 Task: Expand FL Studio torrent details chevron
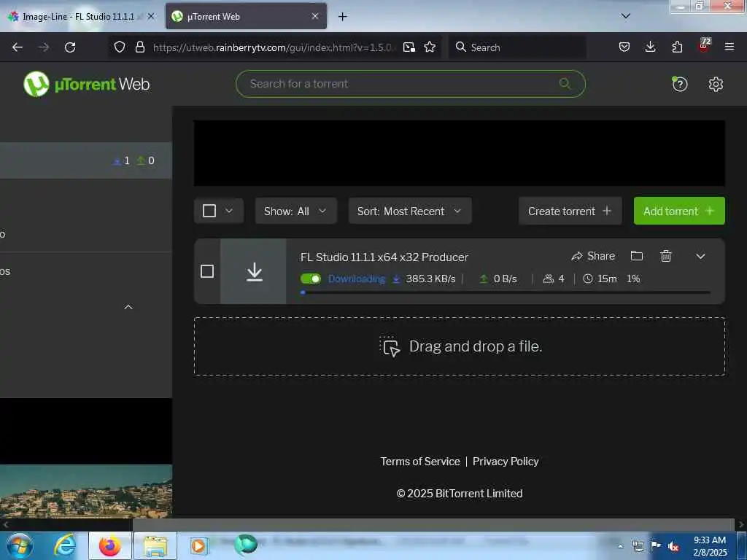click(700, 256)
